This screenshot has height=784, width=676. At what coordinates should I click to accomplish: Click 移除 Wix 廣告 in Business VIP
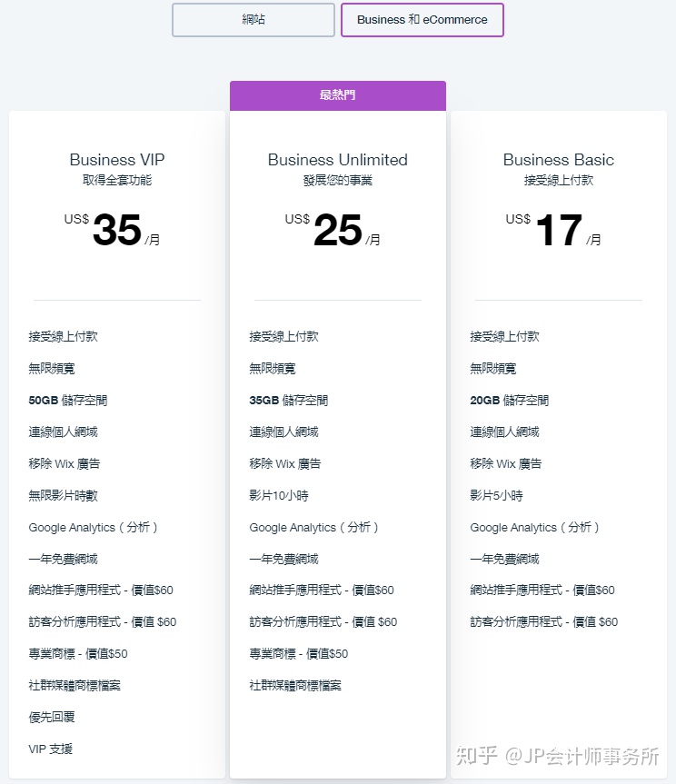pos(64,464)
